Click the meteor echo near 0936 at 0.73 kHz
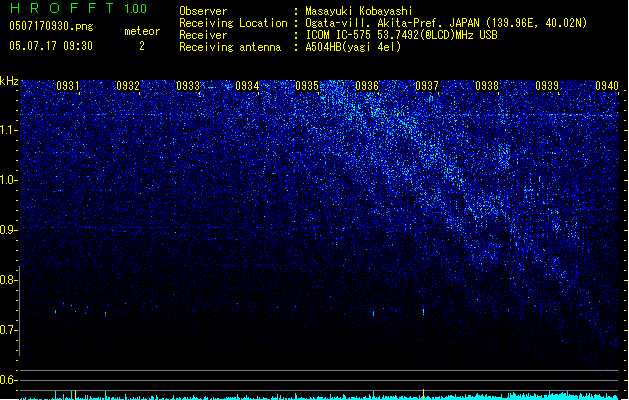This screenshot has height=400, width=629. 373,313
